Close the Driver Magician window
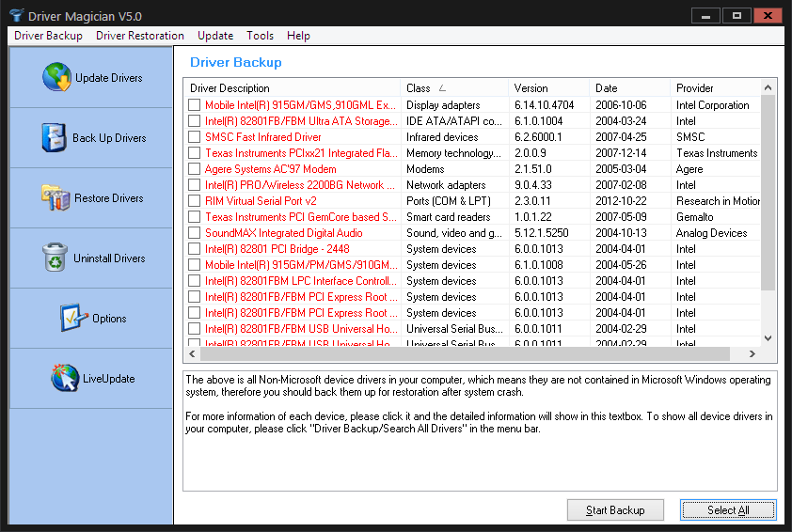This screenshot has width=792, height=532. point(768,16)
